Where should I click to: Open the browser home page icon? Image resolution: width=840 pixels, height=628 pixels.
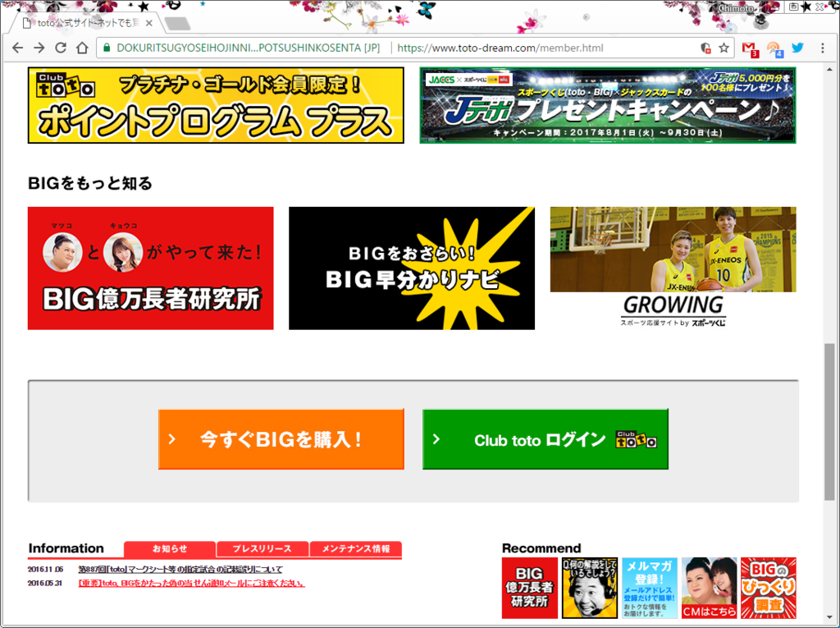tap(82, 48)
